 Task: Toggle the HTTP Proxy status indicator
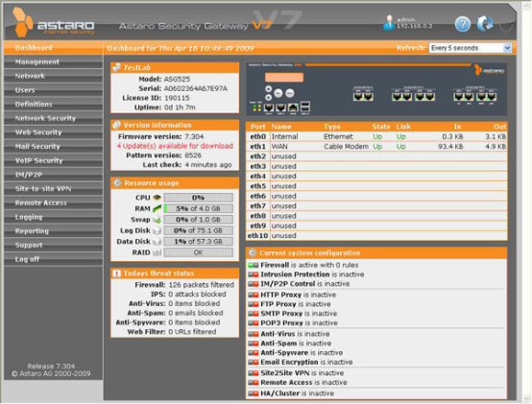(254, 295)
